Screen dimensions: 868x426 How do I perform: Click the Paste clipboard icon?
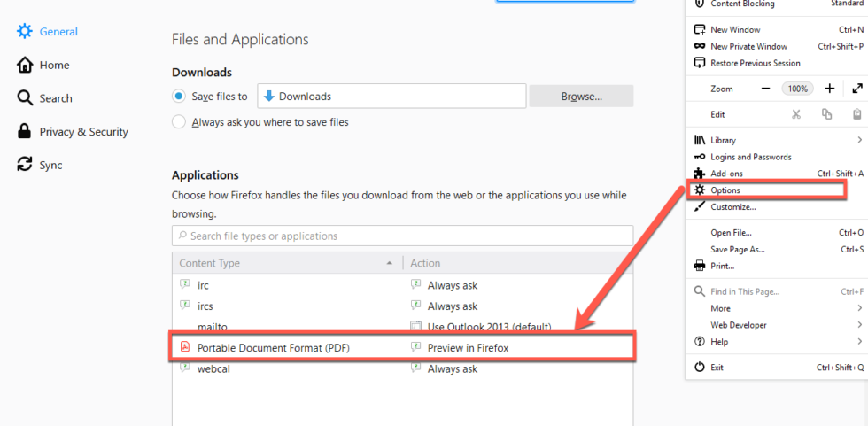[857, 114]
